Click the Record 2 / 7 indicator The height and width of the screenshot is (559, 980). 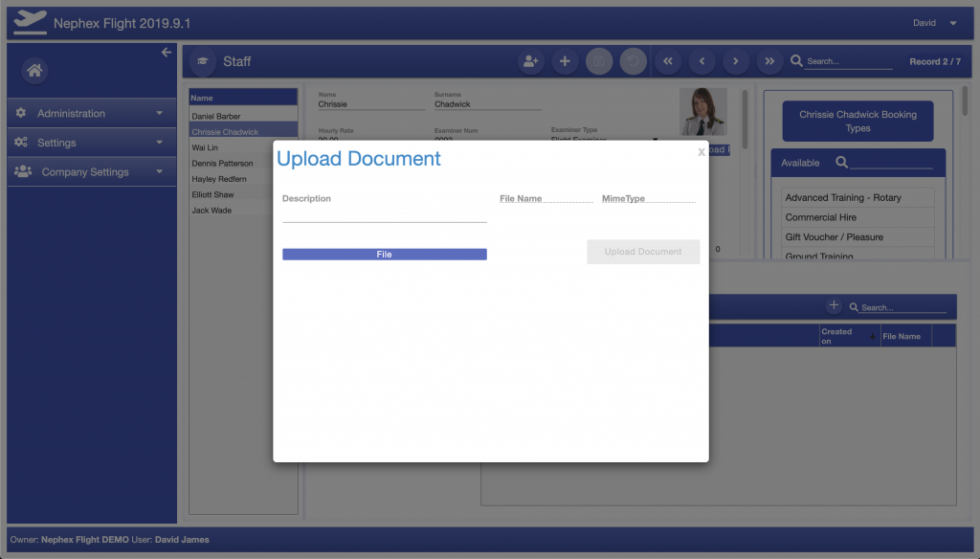[x=935, y=61]
